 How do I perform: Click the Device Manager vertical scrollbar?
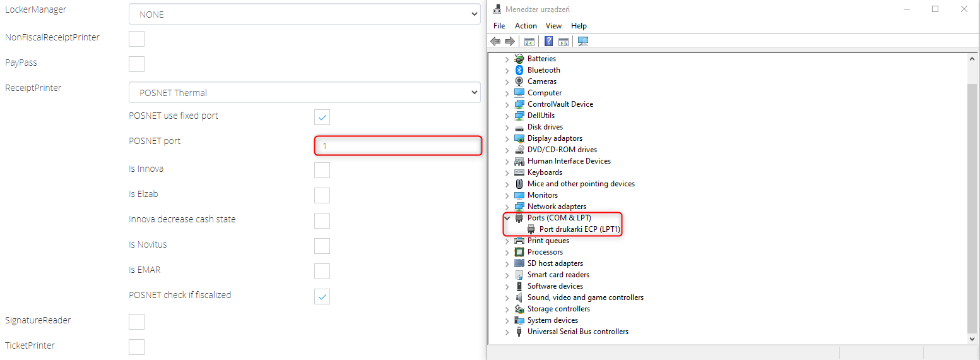[972, 208]
